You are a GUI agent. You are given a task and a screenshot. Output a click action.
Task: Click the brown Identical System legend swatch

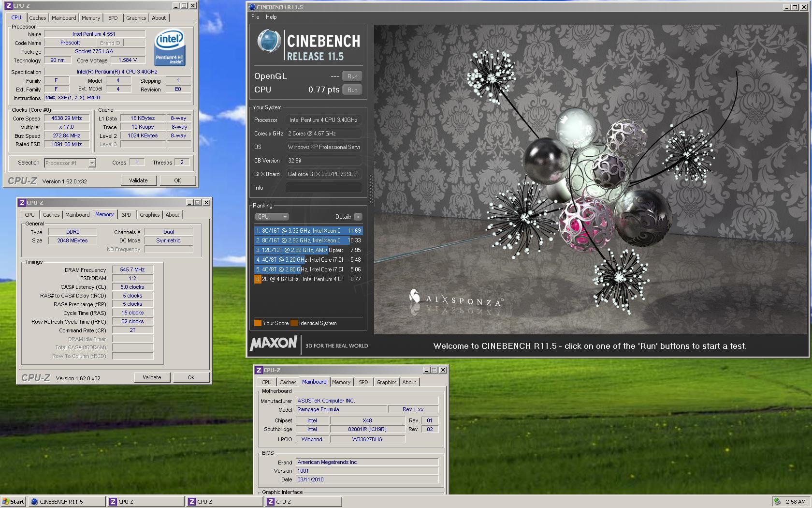[294, 323]
